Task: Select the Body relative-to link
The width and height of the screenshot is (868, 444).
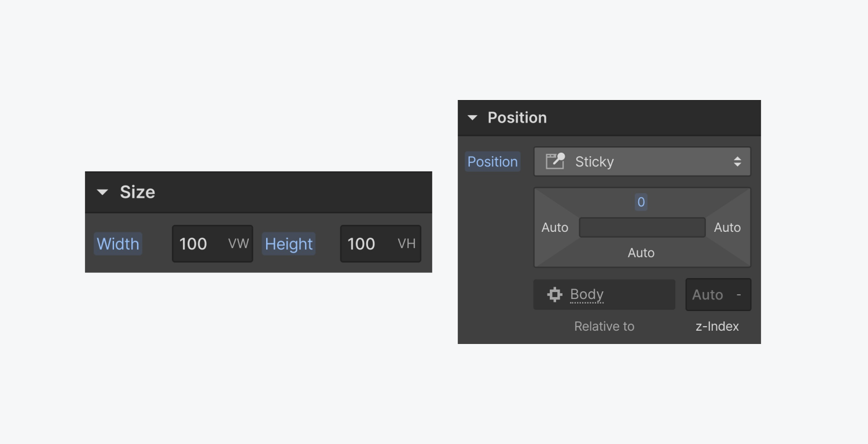Action: [587, 295]
